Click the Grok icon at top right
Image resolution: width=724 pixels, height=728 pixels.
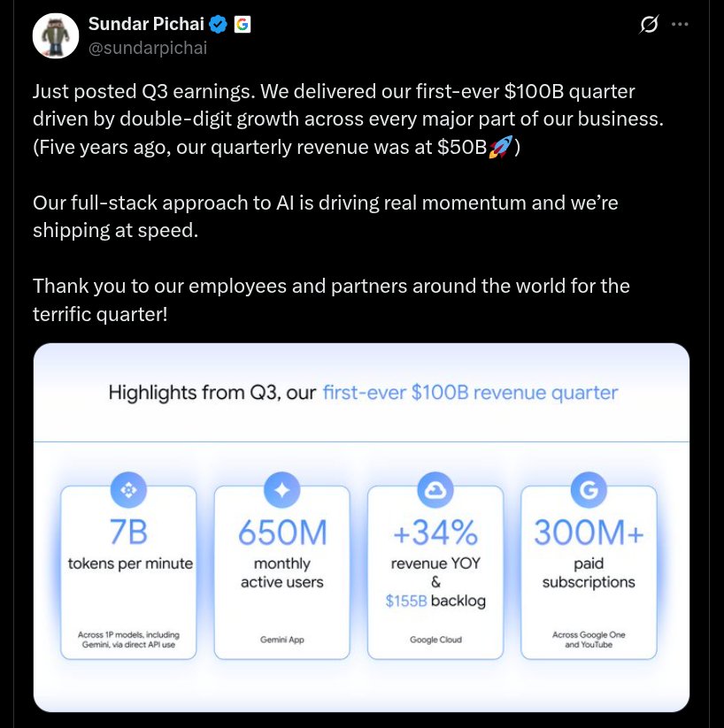pos(649,25)
